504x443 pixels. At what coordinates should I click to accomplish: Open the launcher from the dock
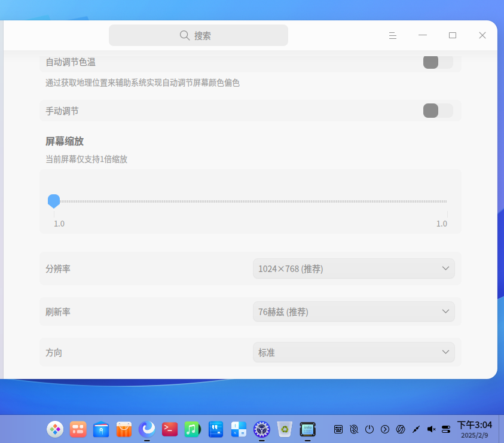(x=55, y=429)
